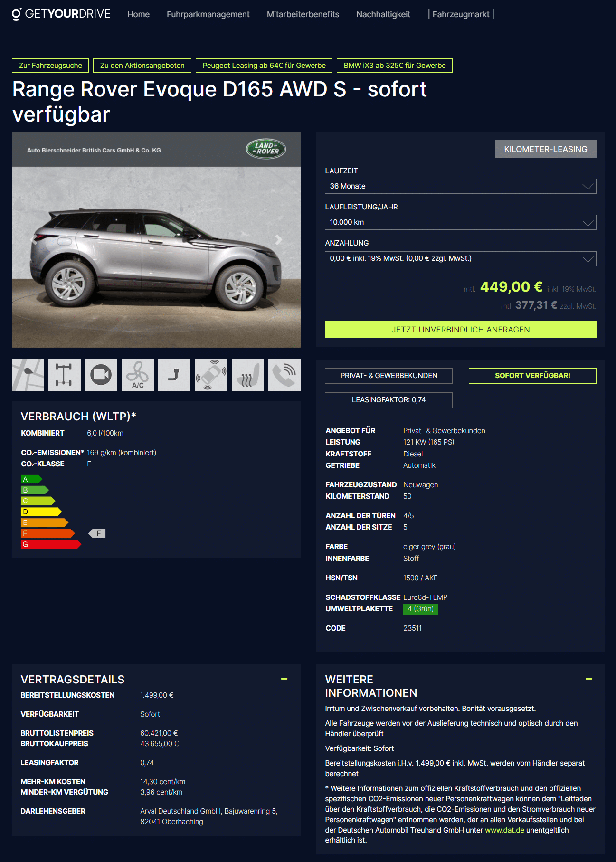Open Fahrzeugmarkt menu item

(x=461, y=14)
